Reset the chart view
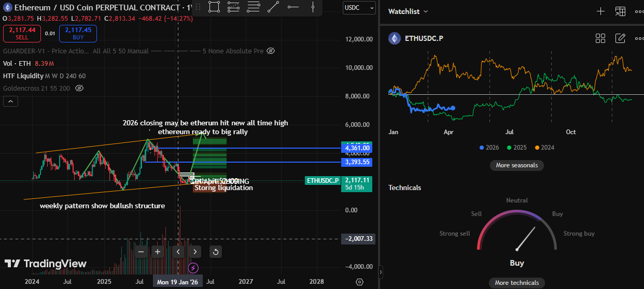 pyautogui.click(x=216, y=252)
